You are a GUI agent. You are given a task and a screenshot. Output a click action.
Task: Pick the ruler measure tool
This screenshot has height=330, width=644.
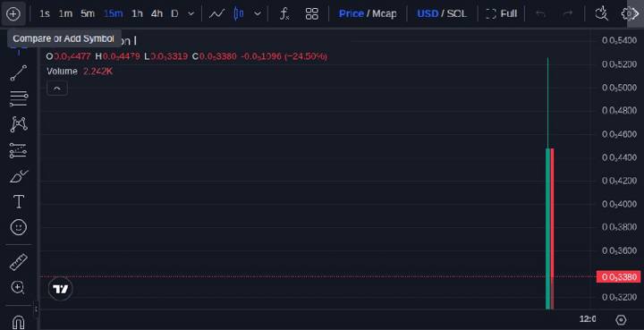point(19,262)
